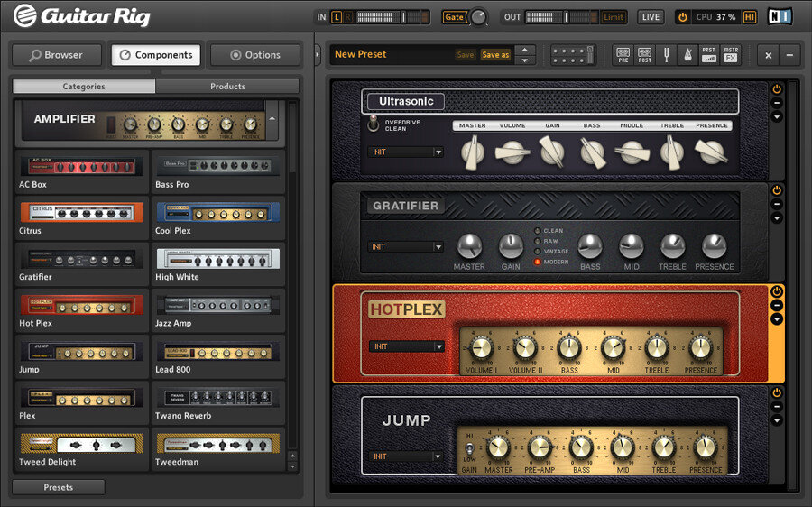Image resolution: width=812 pixels, height=507 pixels.
Task: Show the preset volume PRST module
Action: pos(709,55)
